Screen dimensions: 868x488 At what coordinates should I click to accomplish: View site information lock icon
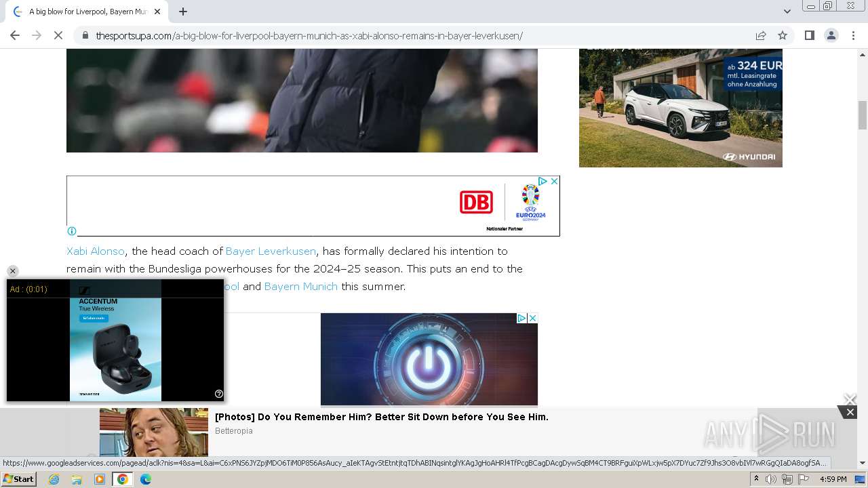85,35
